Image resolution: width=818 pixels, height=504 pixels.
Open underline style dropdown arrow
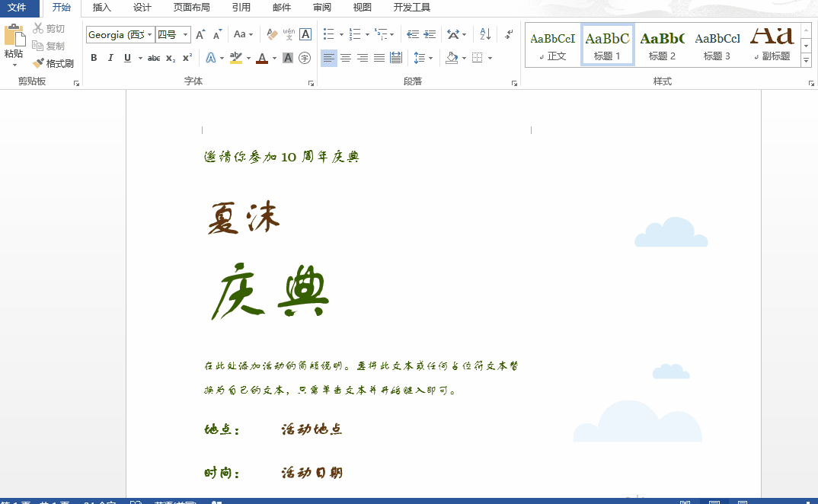click(x=140, y=58)
